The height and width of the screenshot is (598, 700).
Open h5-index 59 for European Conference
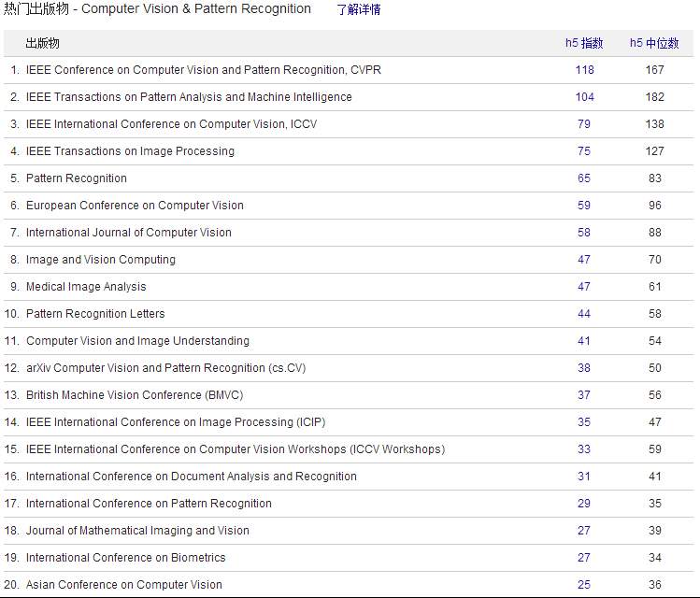pyautogui.click(x=584, y=206)
